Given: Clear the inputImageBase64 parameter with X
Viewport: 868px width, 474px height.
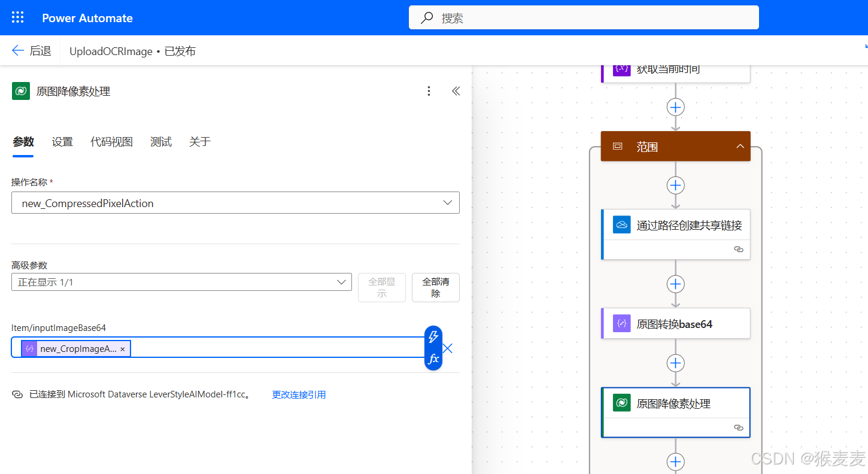Looking at the screenshot, I should pos(447,348).
